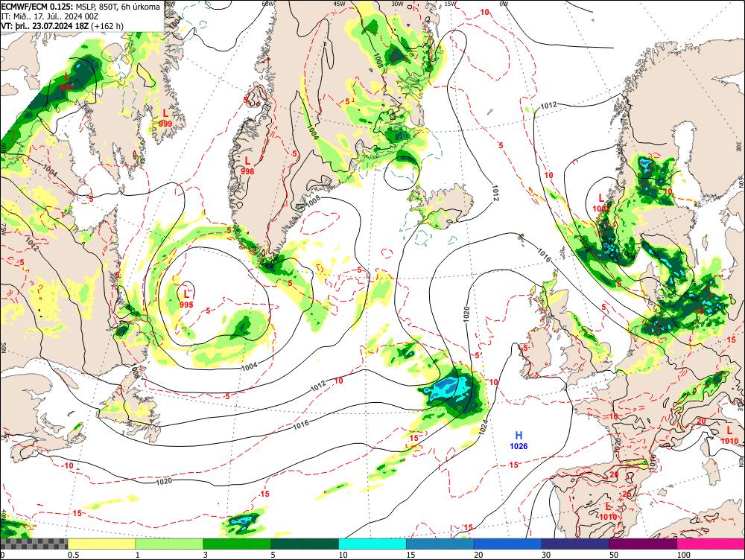Viewport: 745px width, 560px height.
Task: Click the cyan 10–15 mm legend swatch
Action: pos(372,544)
